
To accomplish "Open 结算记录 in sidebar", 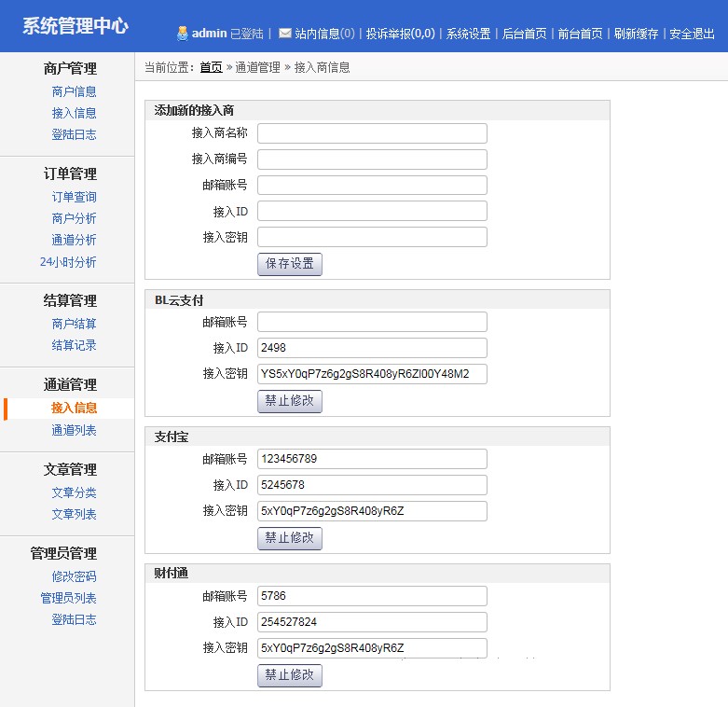I will coord(74,345).
